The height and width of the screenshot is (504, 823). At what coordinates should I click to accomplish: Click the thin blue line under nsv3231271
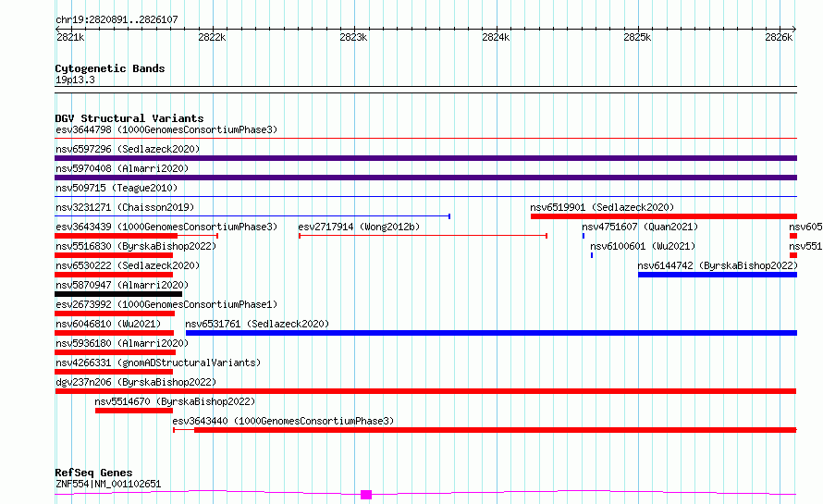pyautogui.click(x=252, y=216)
